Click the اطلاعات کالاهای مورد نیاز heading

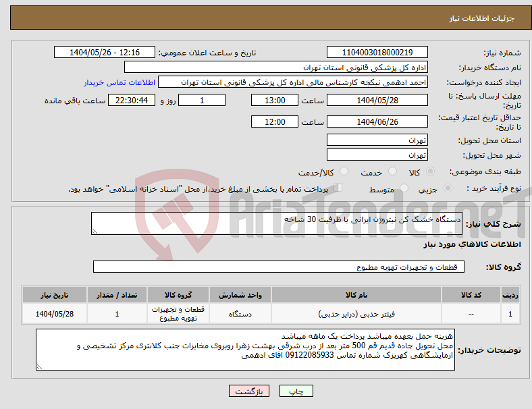tap(472, 244)
